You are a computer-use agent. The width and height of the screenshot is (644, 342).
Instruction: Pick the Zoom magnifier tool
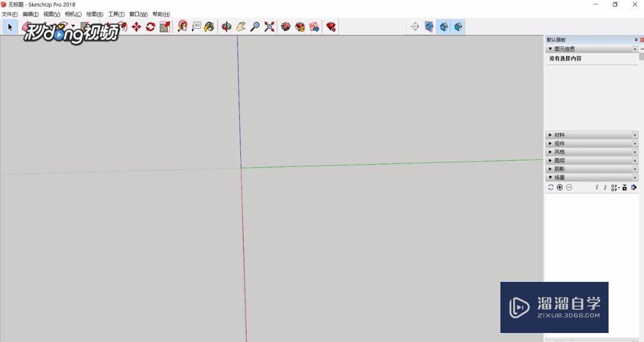click(x=255, y=27)
